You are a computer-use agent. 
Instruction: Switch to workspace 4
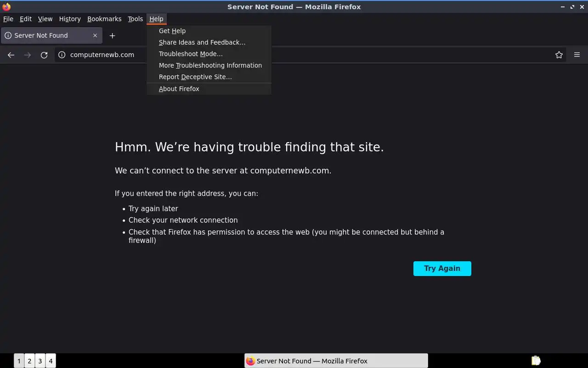(x=51, y=361)
